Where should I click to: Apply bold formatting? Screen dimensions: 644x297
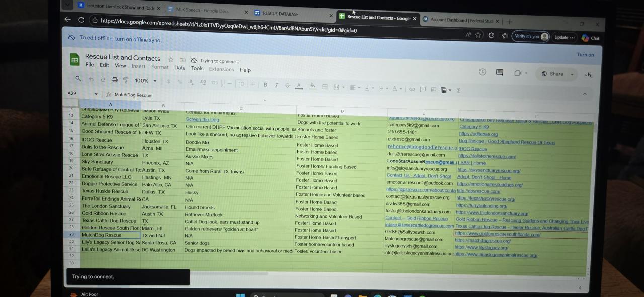265,85
